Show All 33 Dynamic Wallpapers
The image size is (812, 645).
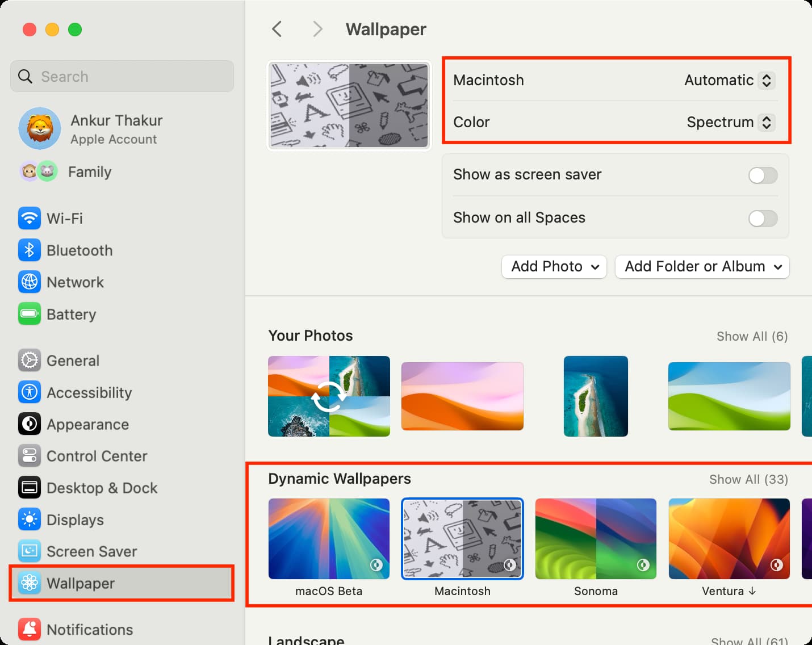tap(748, 479)
